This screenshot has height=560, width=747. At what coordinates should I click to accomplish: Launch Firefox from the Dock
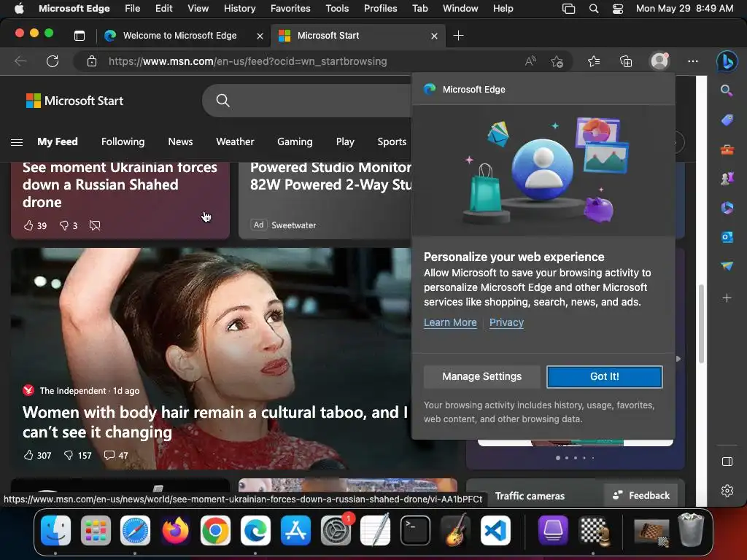[x=175, y=531]
